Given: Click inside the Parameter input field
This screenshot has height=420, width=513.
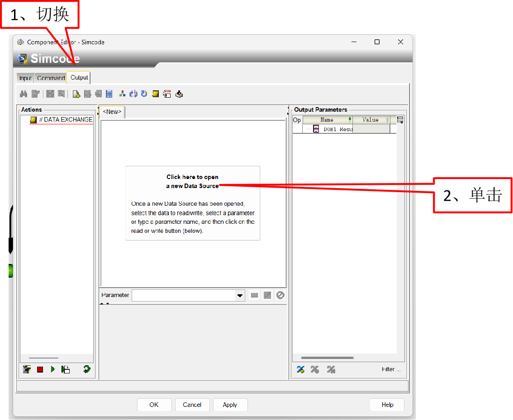Looking at the screenshot, I should coord(183,295).
